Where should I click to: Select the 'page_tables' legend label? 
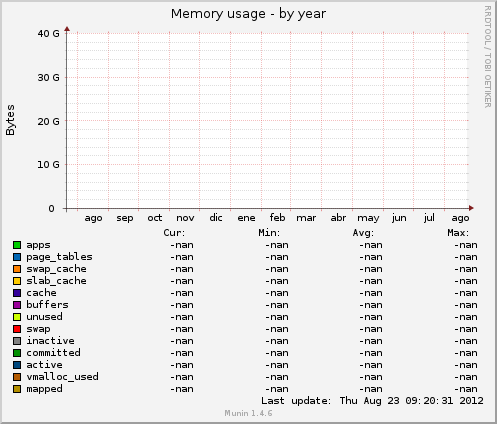pos(59,257)
